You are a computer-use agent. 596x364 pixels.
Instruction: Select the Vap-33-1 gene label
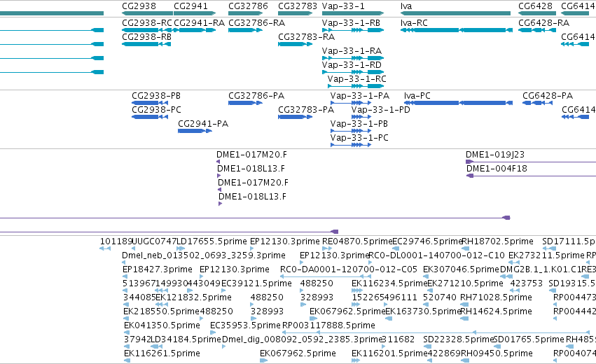[x=343, y=6]
